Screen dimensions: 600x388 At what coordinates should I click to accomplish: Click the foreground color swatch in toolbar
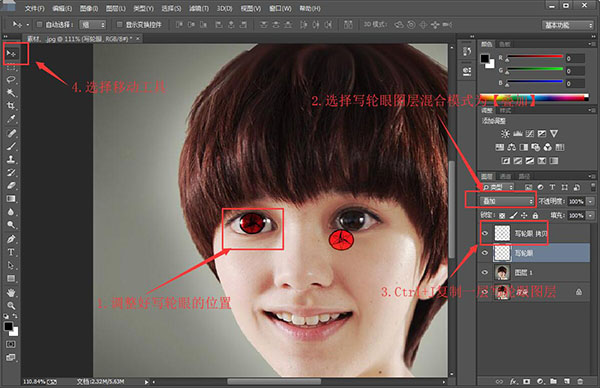coord(8,326)
